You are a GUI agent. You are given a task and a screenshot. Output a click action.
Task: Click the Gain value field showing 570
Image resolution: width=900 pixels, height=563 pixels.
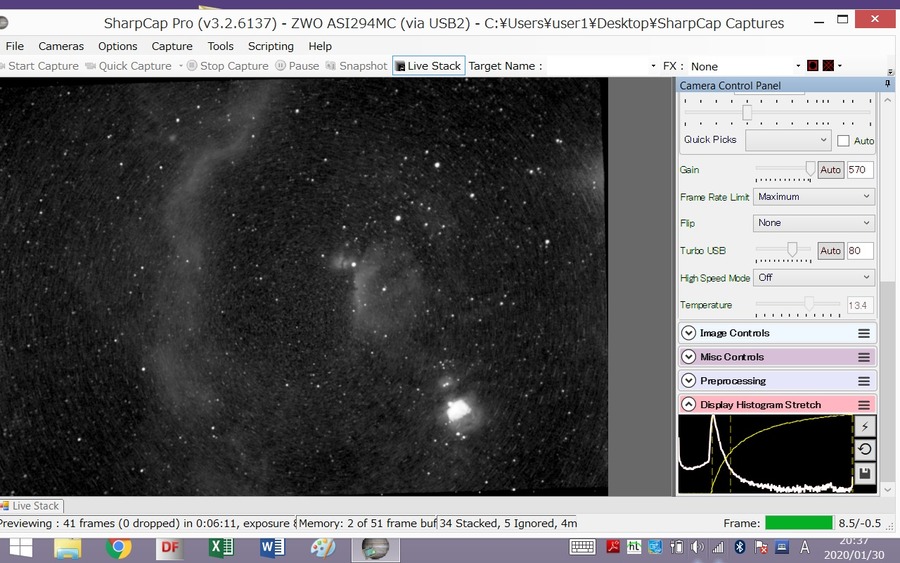pos(860,170)
